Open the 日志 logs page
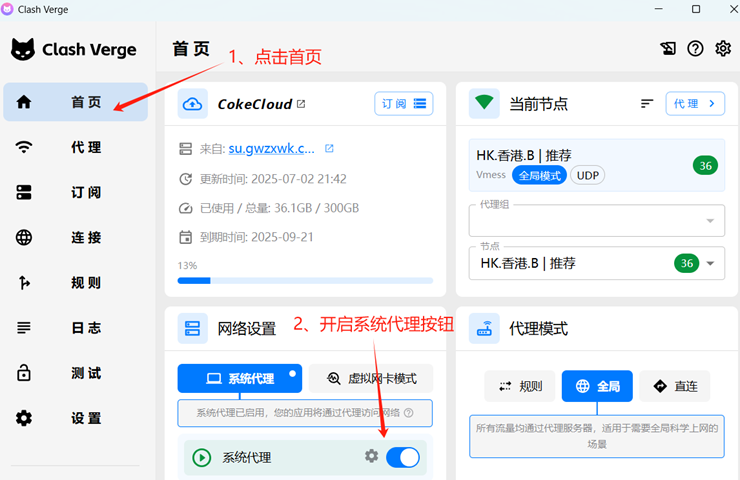This screenshot has height=480, width=740. tap(76, 328)
